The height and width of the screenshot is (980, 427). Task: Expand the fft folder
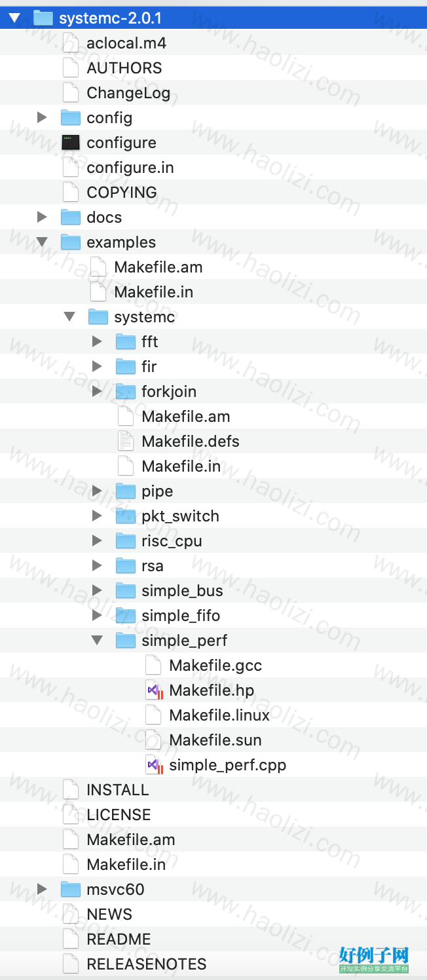click(97, 342)
